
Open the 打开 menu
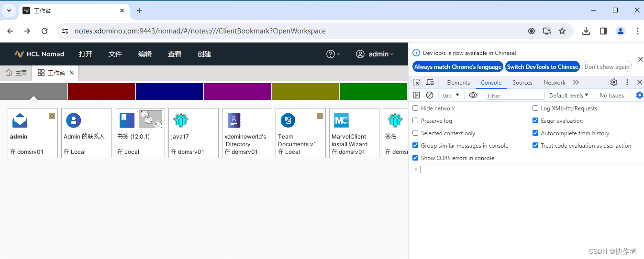[86, 54]
